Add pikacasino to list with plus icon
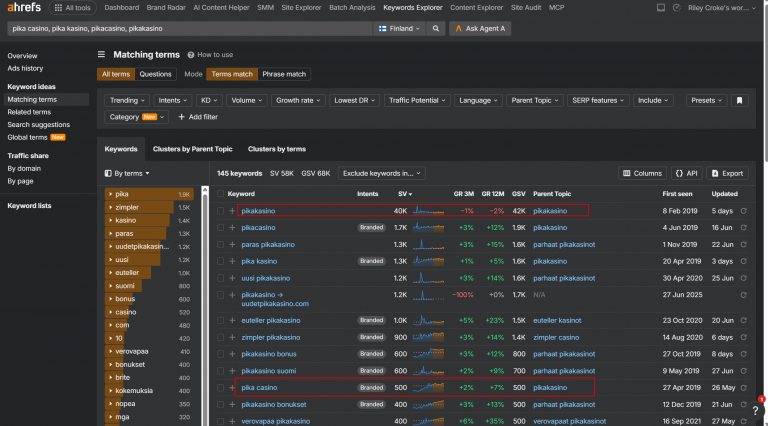768x426 pixels. point(232,228)
